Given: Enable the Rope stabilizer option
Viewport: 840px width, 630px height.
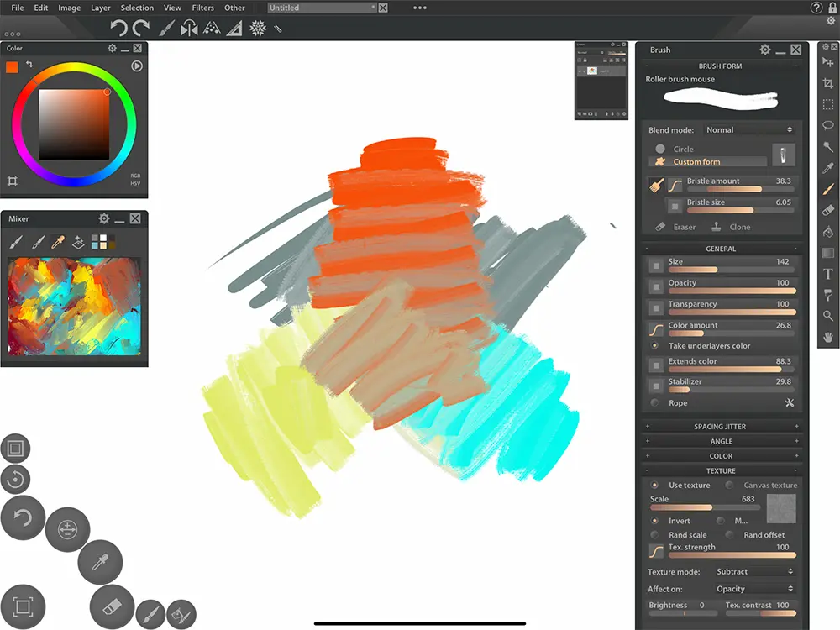Looking at the screenshot, I should click(655, 403).
